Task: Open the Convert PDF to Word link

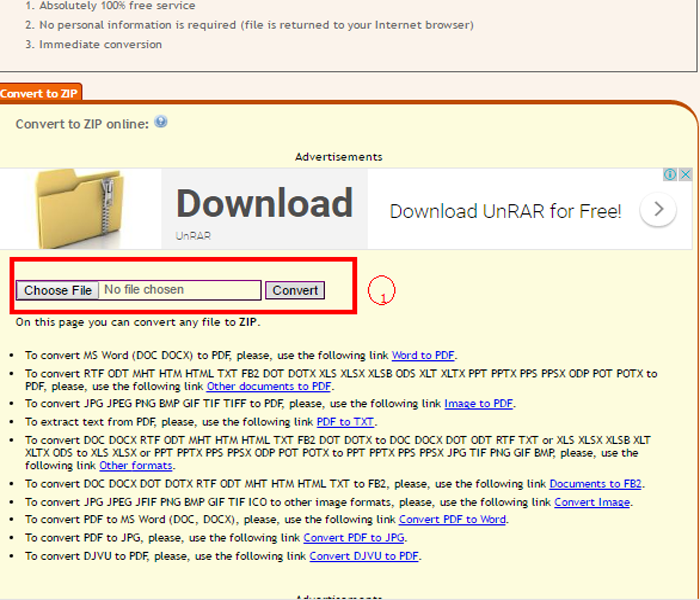Action: coord(453,520)
